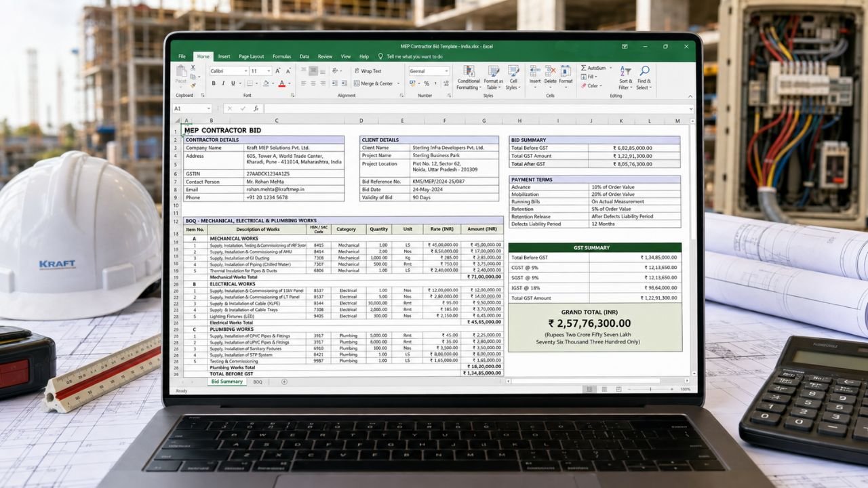Decrease cell indent

point(334,83)
